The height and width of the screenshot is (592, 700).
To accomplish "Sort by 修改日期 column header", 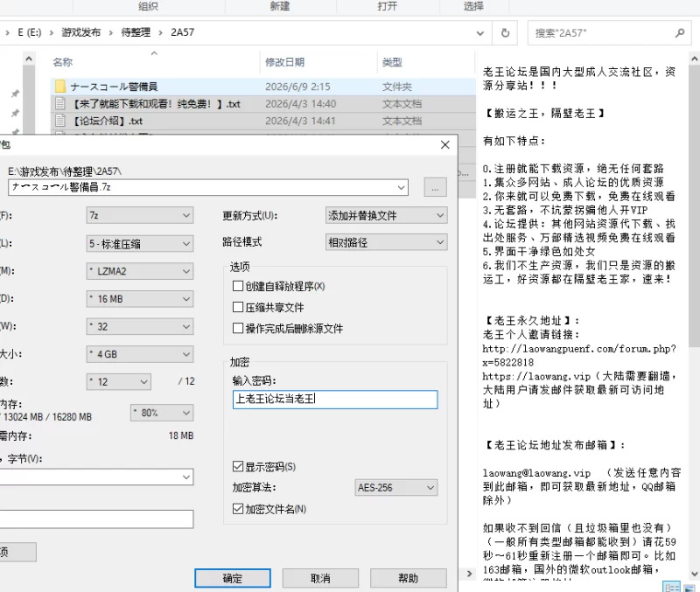I will click(x=285, y=62).
